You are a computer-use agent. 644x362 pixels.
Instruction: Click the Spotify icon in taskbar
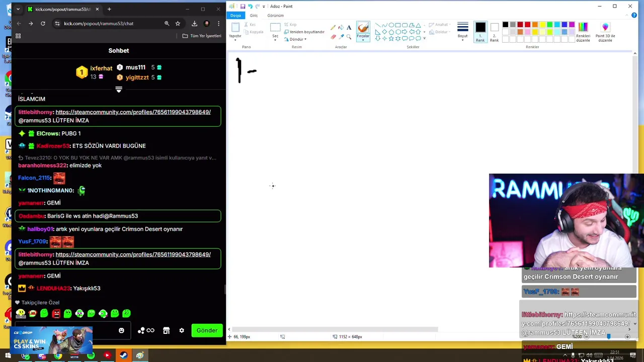coord(91,355)
